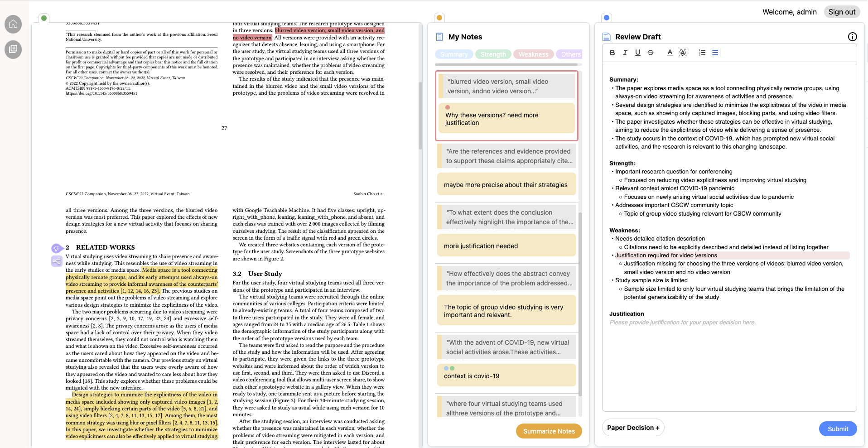
Task: Click the home icon in left sidebar
Action: click(13, 24)
